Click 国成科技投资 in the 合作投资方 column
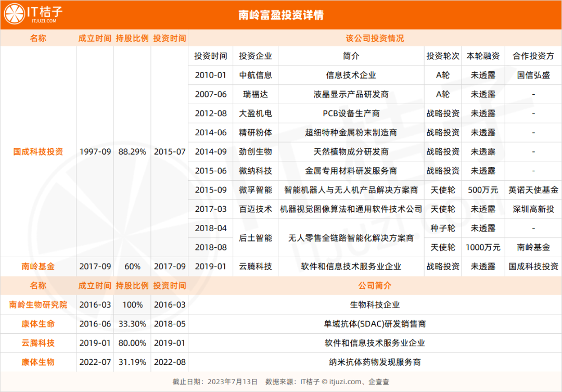The image size is (562, 392). (533, 267)
